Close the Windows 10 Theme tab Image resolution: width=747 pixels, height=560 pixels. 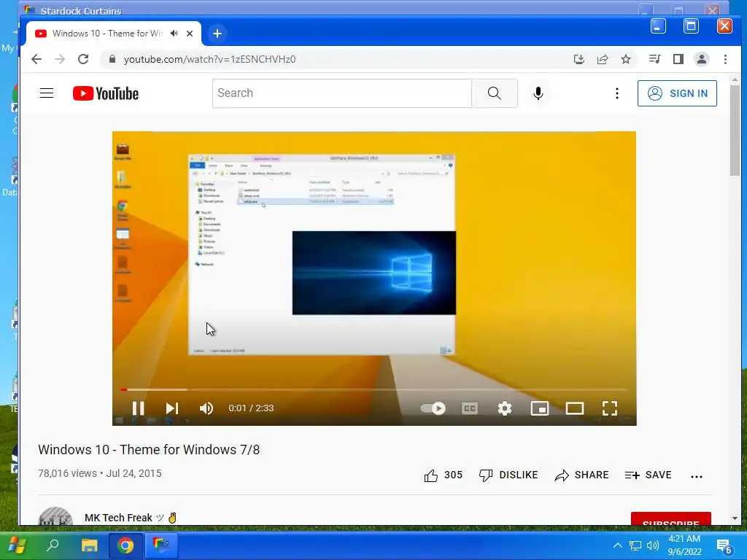tap(190, 34)
